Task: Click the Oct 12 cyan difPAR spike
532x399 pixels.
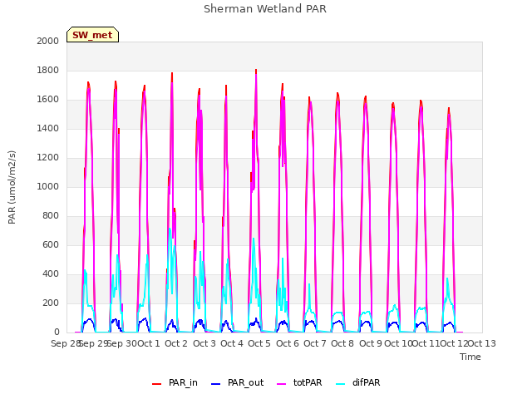Action: point(447,280)
